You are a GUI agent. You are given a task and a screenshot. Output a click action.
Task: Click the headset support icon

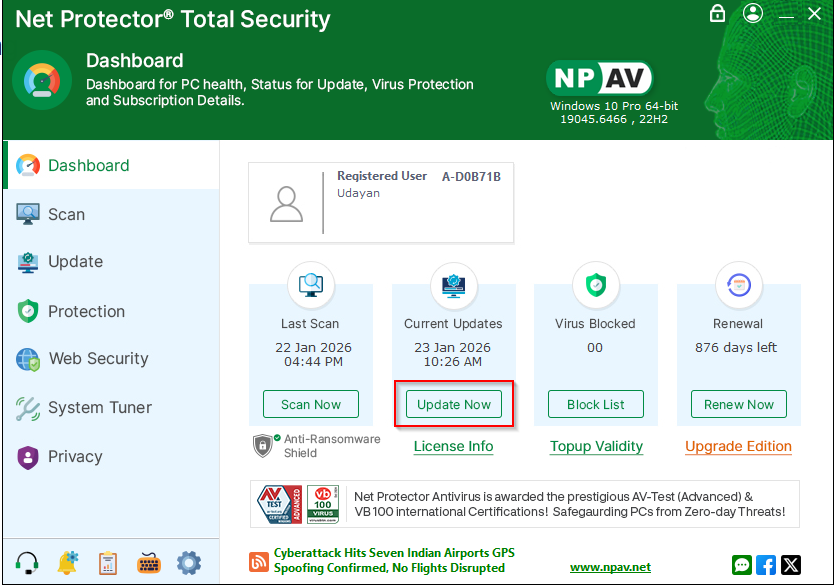tap(27, 562)
